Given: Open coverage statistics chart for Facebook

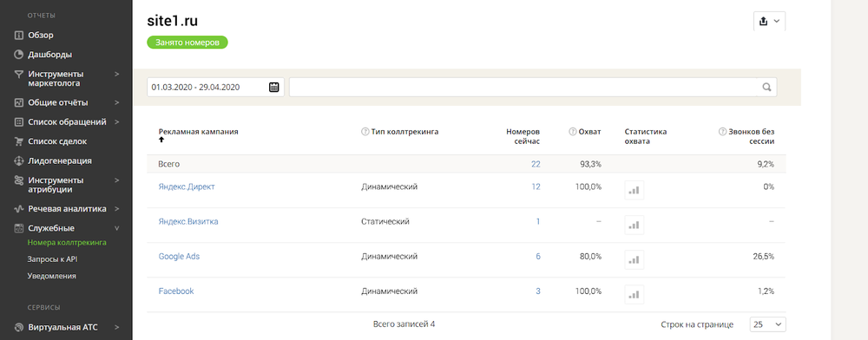Looking at the screenshot, I should point(635,294).
